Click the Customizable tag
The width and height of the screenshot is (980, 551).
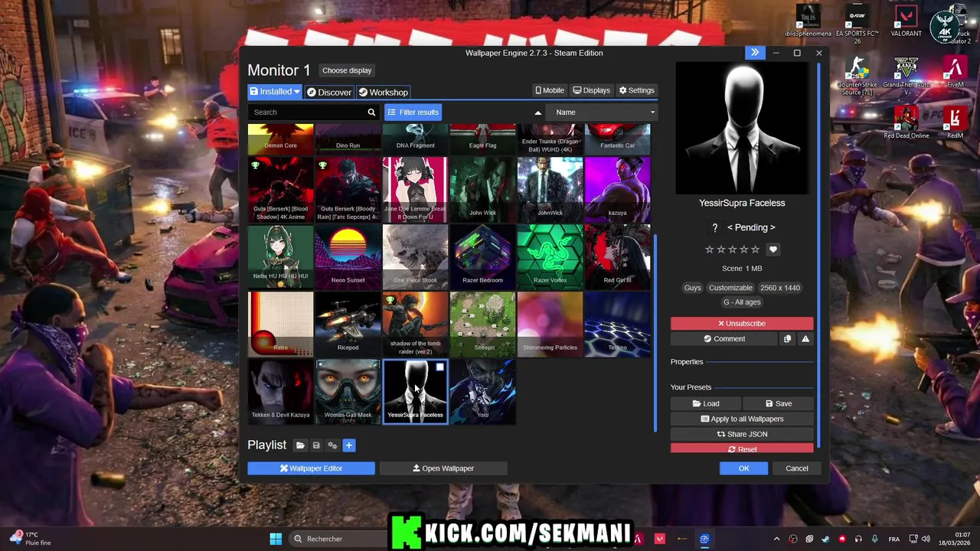coord(730,288)
